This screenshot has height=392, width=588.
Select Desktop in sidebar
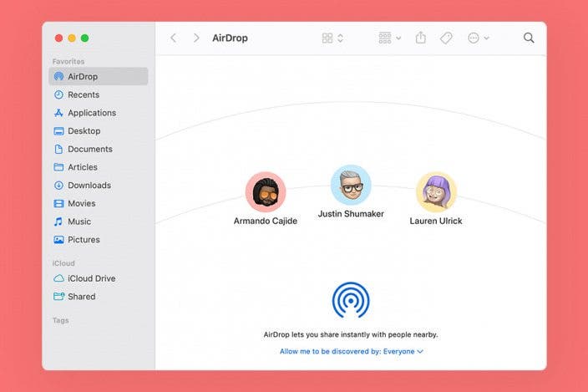(99, 131)
